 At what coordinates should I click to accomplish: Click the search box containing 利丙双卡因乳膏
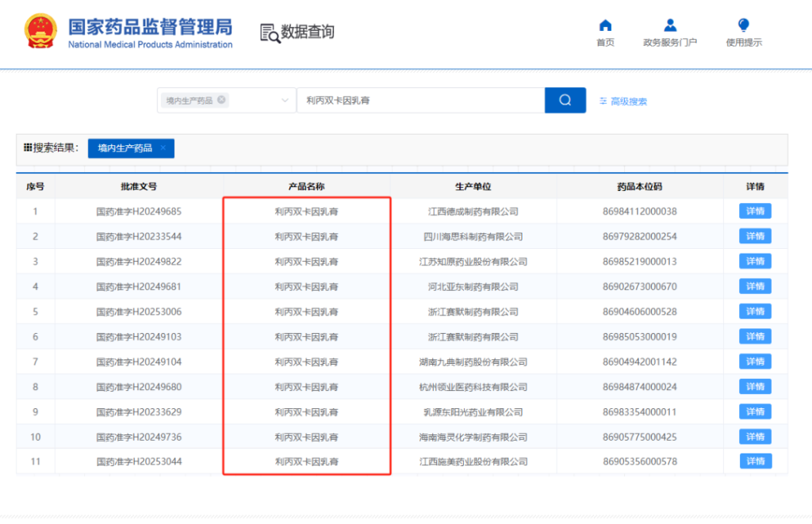click(420, 100)
